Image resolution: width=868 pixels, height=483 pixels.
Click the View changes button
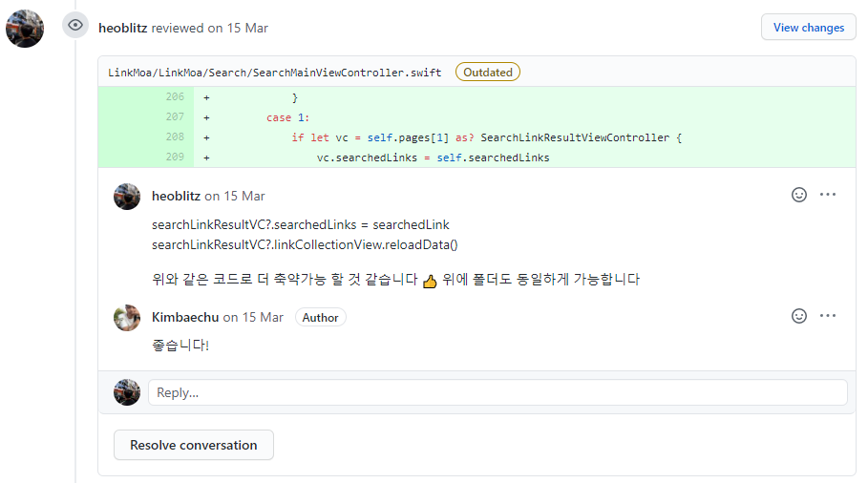pos(808,27)
